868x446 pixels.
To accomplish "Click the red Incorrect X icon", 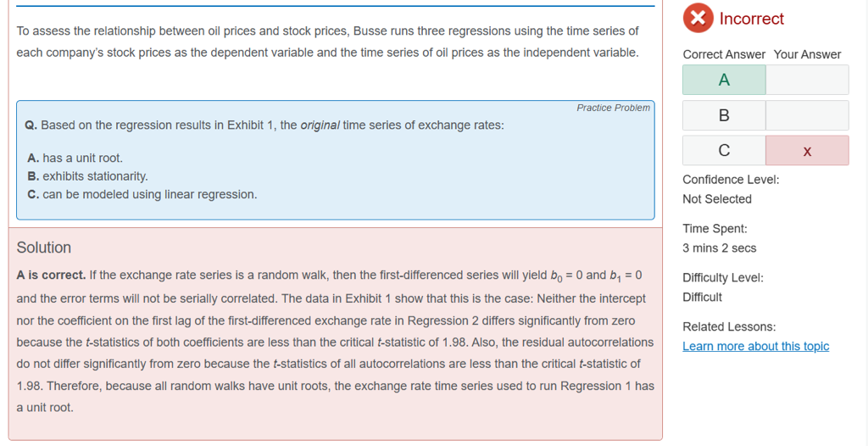I will pos(698,18).
